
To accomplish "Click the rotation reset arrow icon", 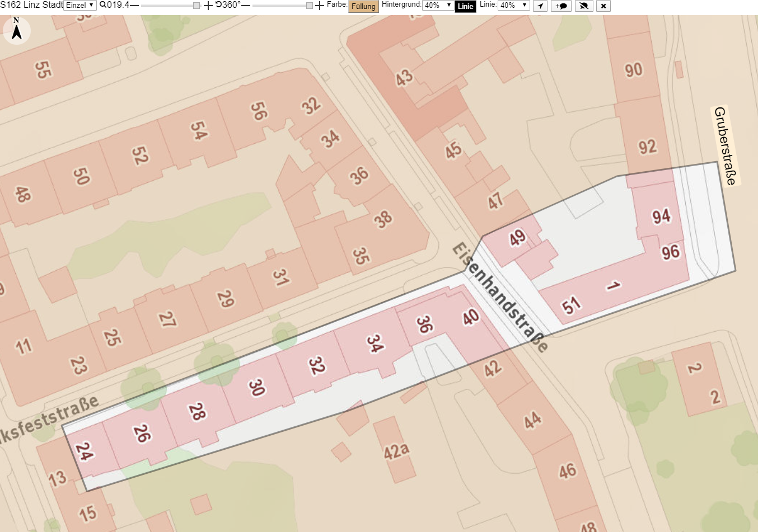I will click(219, 5).
